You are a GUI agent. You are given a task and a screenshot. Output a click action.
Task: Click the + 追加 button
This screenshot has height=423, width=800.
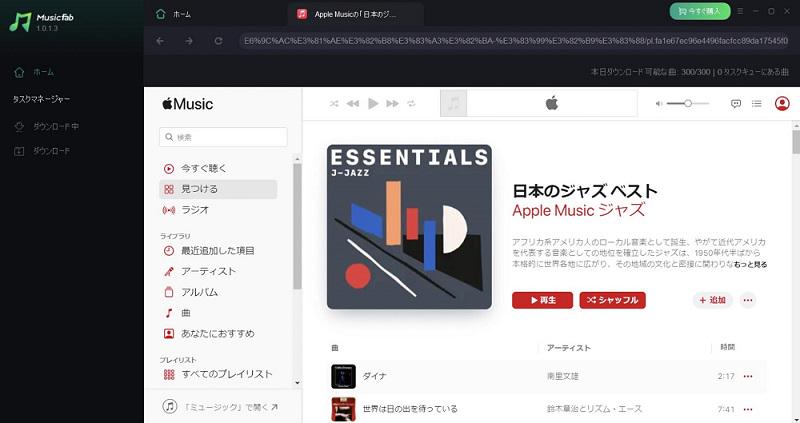(712, 300)
